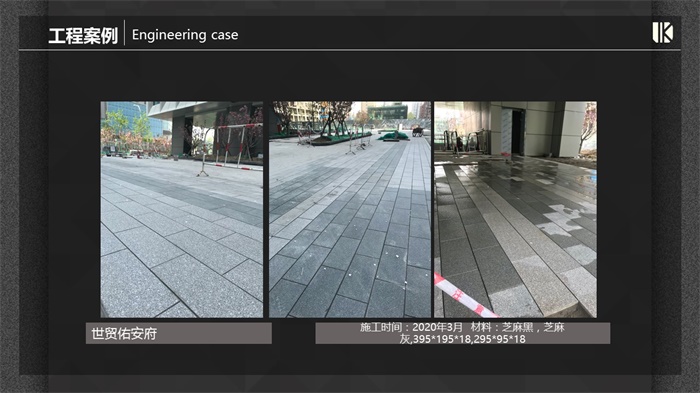Click the Engineering case subtitle

pos(185,35)
